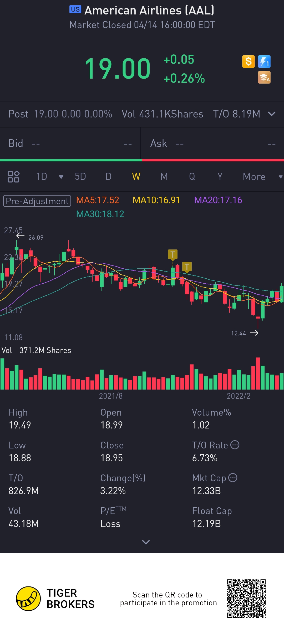Open T/O Rate info icon

click(235, 445)
